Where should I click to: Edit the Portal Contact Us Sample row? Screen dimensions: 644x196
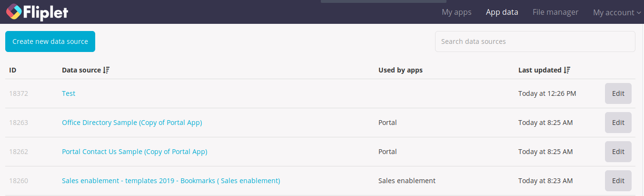pyautogui.click(x=618, y=152)
